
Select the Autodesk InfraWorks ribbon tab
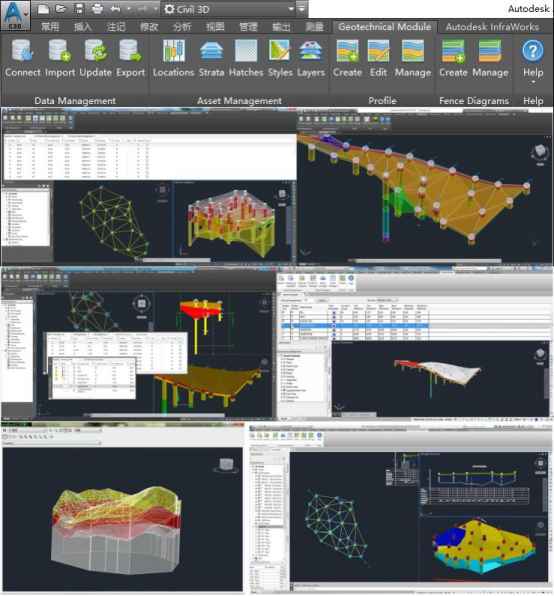click(x=492, y=27)
